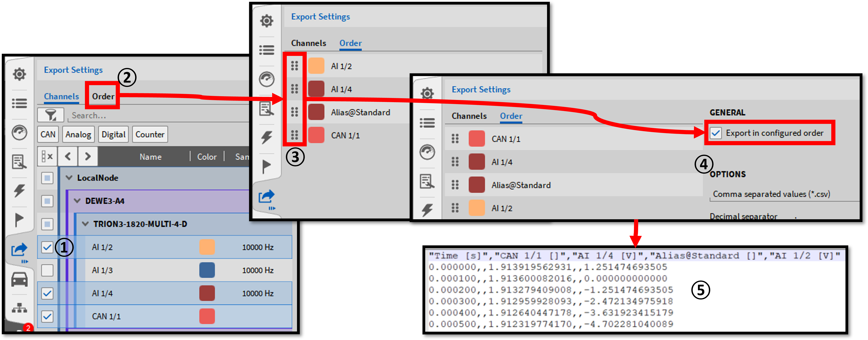Uncheck the AI 1/2 channel checkbox

(47, 247)
